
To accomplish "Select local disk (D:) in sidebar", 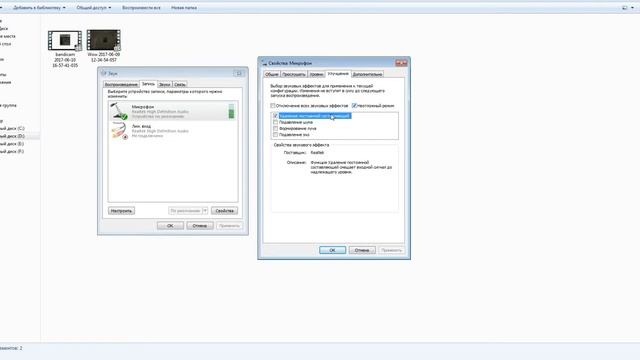I will (x=12, y=136).
